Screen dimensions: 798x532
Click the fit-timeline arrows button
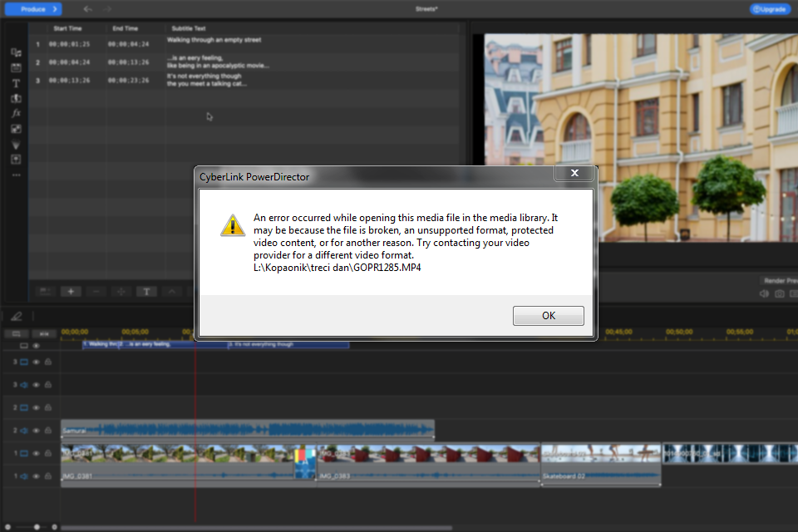click(x=44, y=334)
